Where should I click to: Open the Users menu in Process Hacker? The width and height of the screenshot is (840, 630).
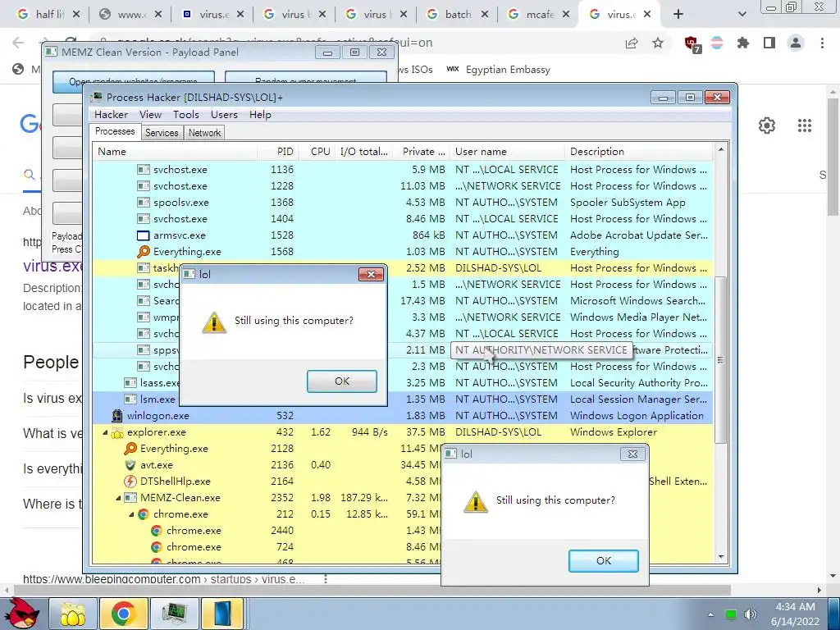(224, 115)
